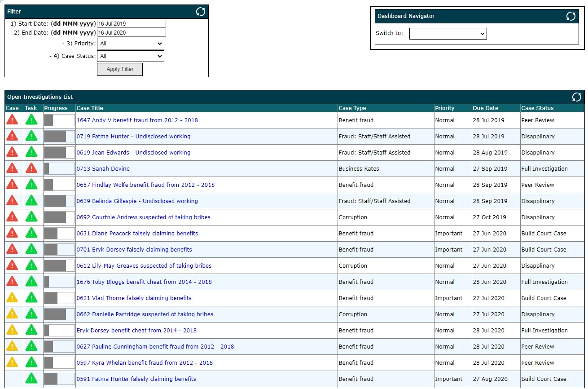Refresh the Open Investigations List panel
Screen dimensions: 588x389
click(577, 97)
